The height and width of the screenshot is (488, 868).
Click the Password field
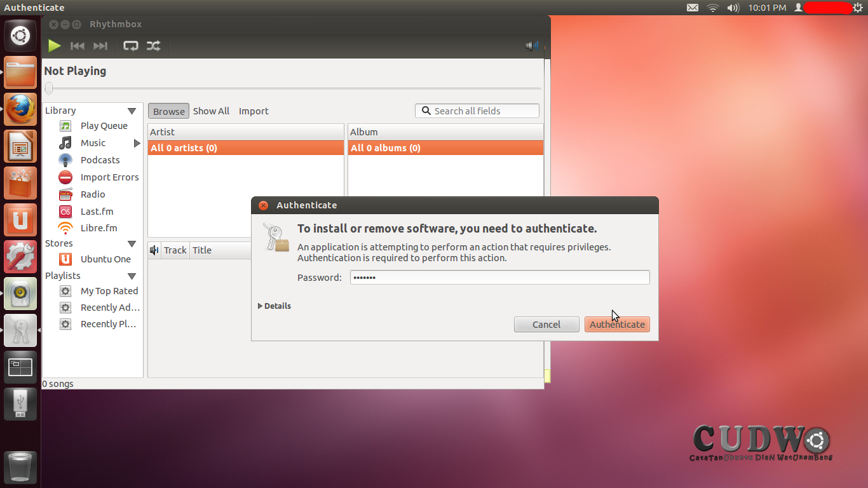[x=500, y=278]
